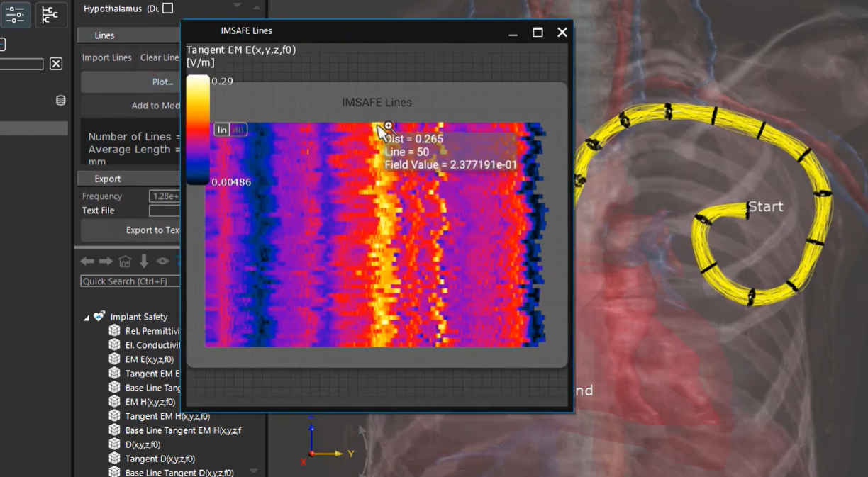Collapse the Lines section header
868x477 pixels.
pos(129,35)
